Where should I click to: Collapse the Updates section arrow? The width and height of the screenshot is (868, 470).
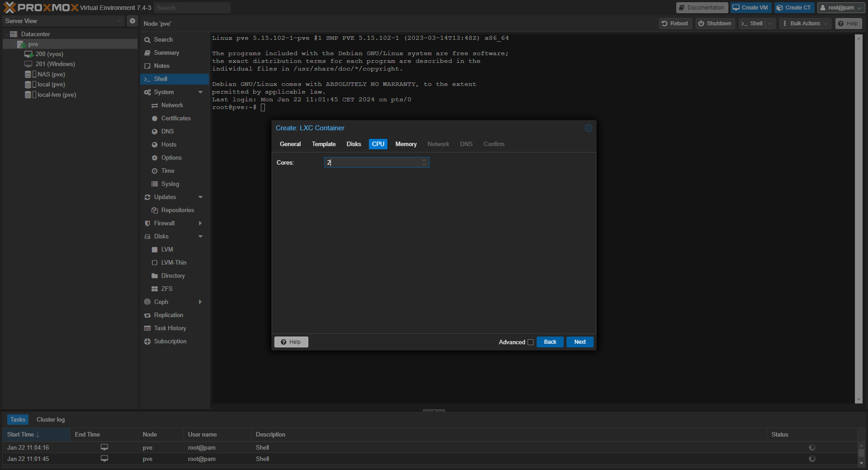point(200,197)
